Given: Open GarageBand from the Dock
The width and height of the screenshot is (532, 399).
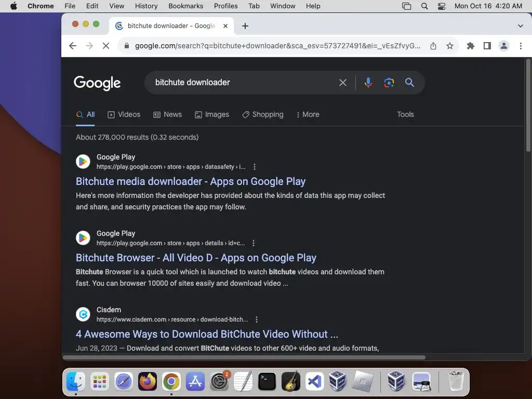Looking at the screenshot, I should point(291,381).
